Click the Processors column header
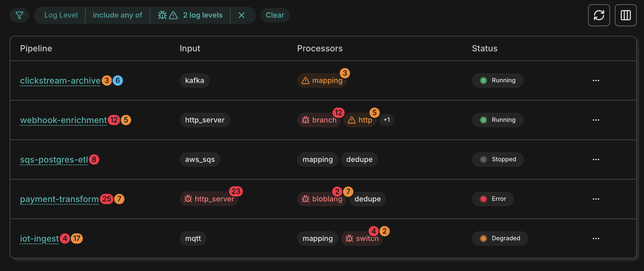 click(x=320, y=49)
